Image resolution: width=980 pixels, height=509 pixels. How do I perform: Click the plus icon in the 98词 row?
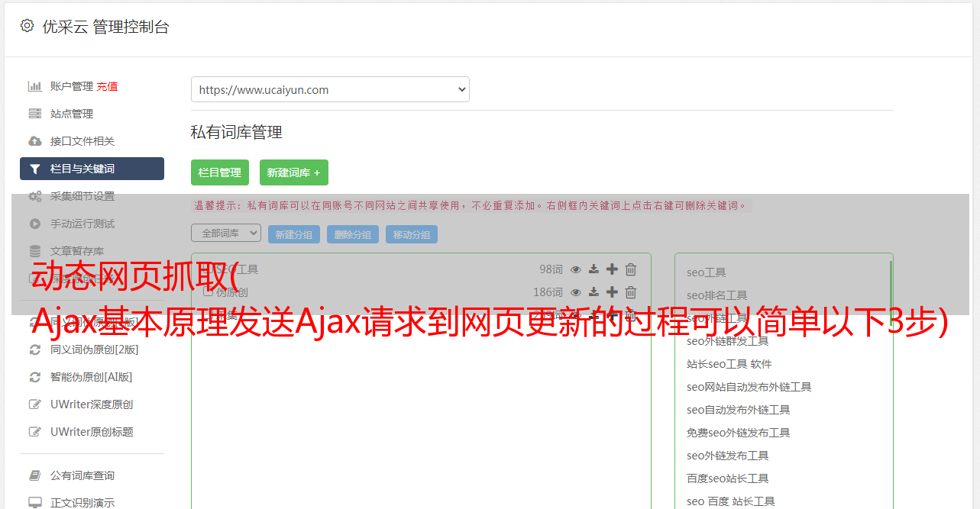coord(612,269)
